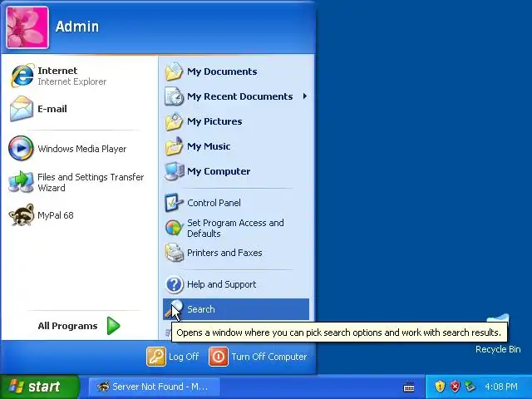Choose Control Panel label

pos(214,203)
